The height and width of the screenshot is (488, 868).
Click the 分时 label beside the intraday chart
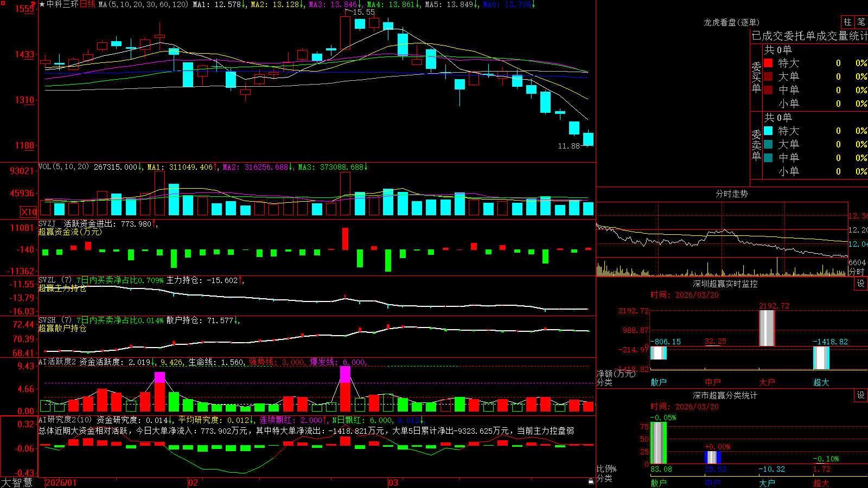point(857,272)
